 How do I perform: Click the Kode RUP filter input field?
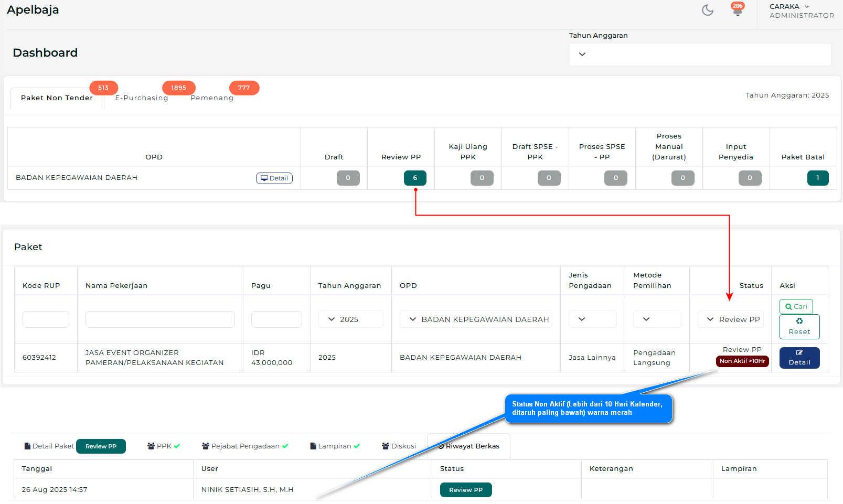point(46,319)
